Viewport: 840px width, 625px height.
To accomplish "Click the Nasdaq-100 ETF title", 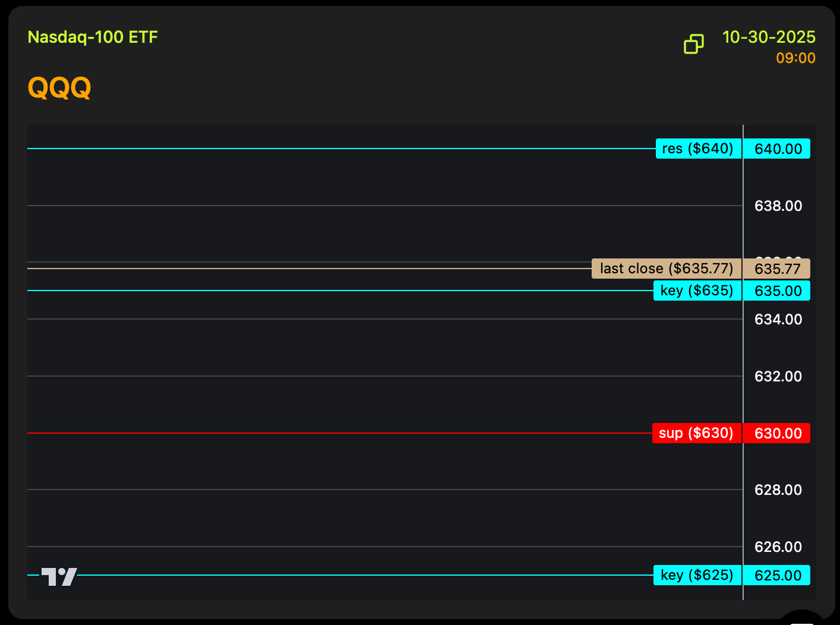I will tap(93, 37).
